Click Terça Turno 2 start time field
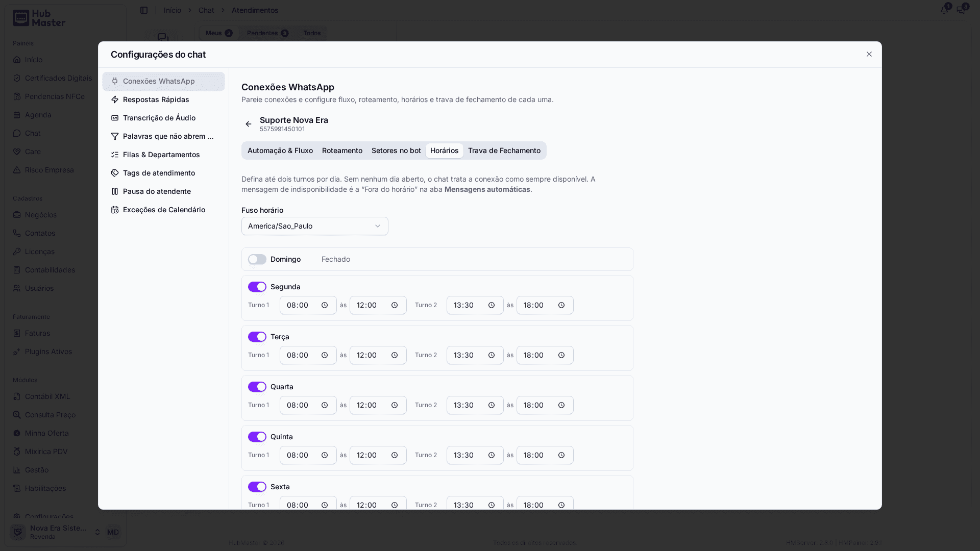 coord(475,355)
